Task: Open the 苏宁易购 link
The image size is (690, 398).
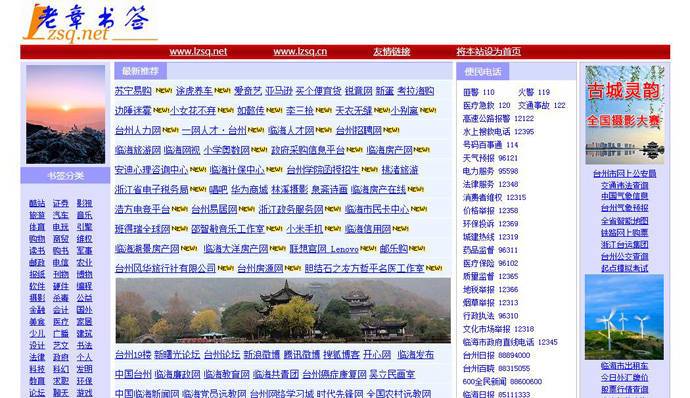Action: point(133,91)
